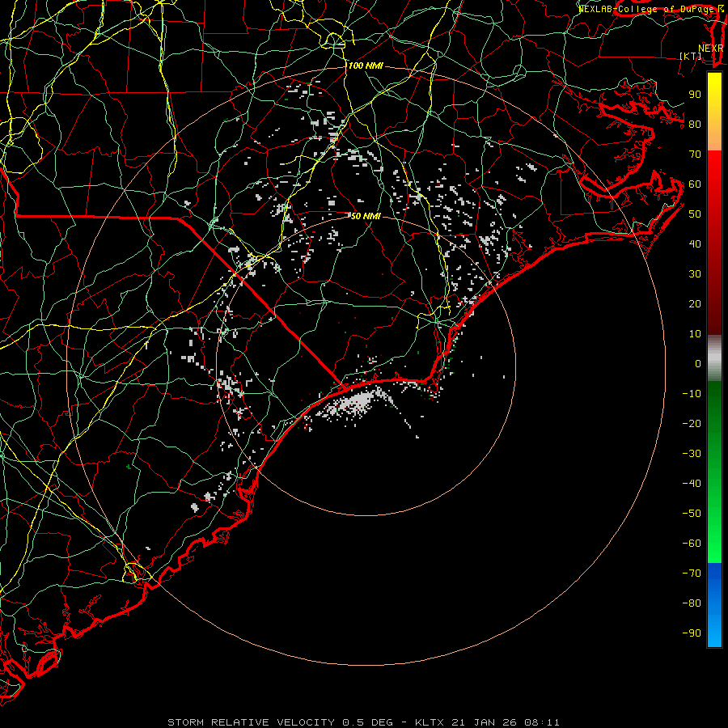Select the 40 value on the velocity scale
The height and width of the screenshot is (728, 728).
click(x=695, y=244)
